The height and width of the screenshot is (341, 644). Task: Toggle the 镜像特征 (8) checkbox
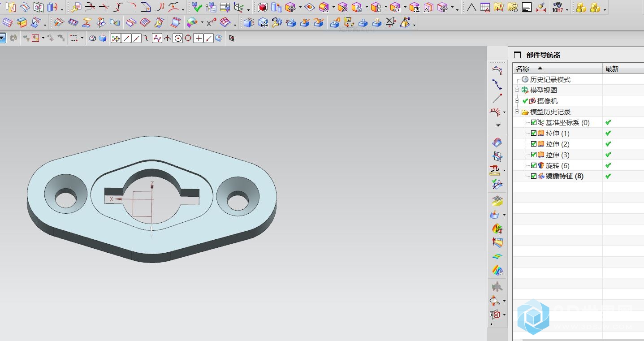click(x=533, y=176)
